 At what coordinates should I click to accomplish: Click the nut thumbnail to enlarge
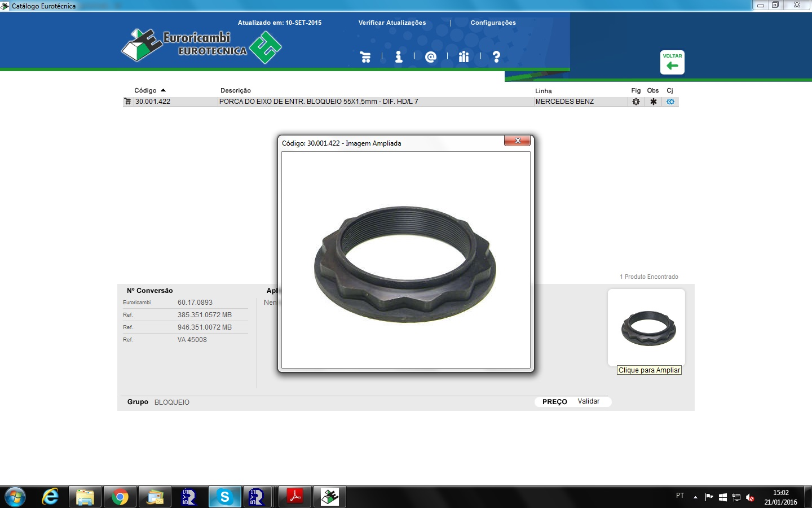pos(647,328)
